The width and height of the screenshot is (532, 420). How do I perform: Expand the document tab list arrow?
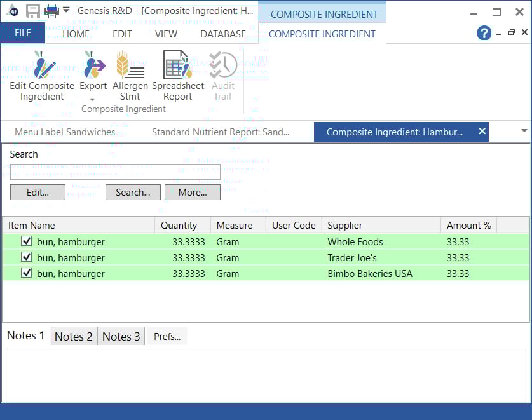click(x=524, y=131)
